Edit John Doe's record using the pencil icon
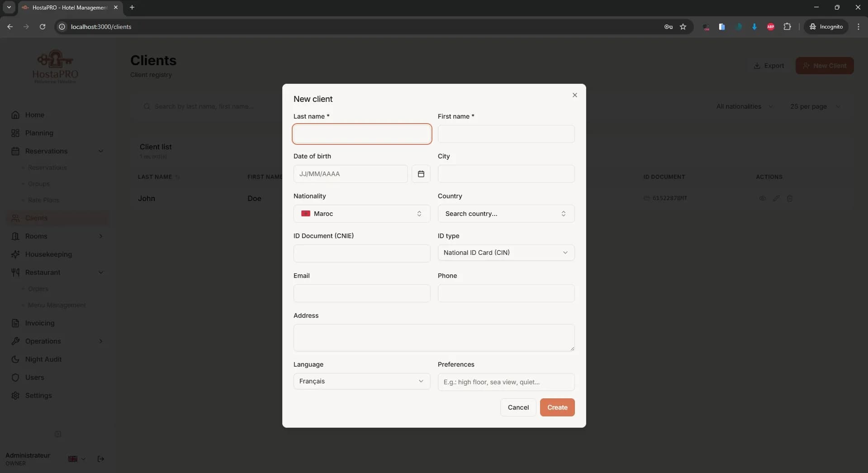 (x=776, y=198)
